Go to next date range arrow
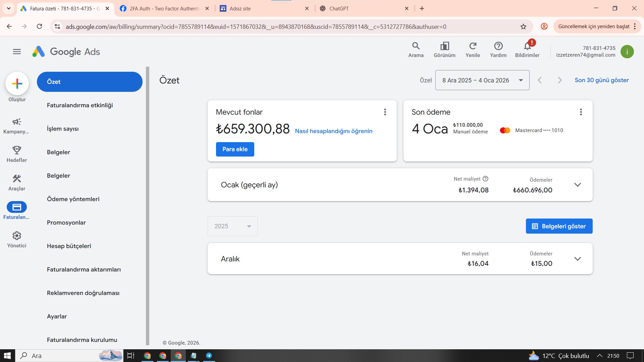 (559, 80)
